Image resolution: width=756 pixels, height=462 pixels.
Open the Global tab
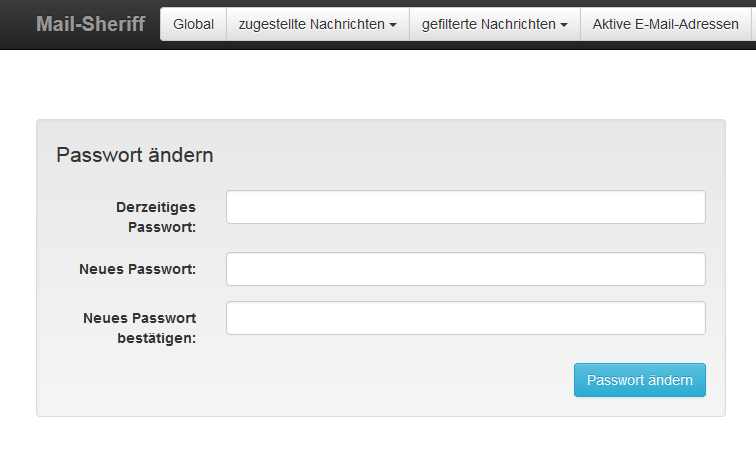[x=193, y=24]
